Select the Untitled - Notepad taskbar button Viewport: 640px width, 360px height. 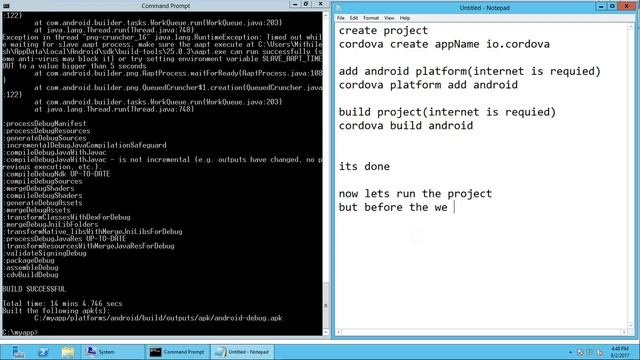pos(243,352)
